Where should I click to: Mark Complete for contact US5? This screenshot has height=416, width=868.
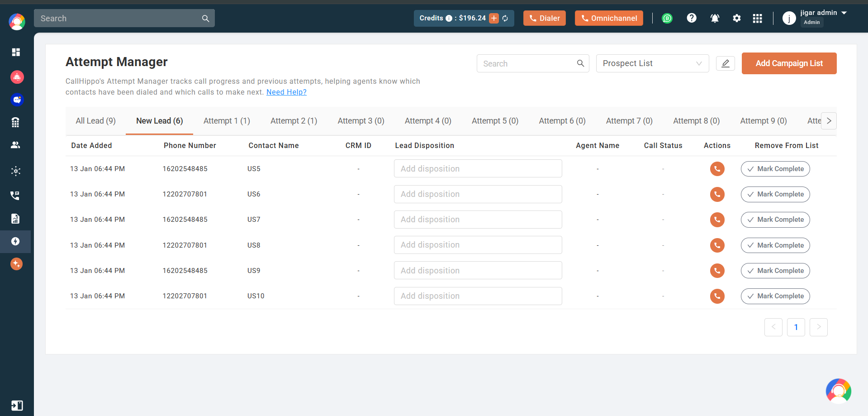pyautogui.click(x=775, y=169)
